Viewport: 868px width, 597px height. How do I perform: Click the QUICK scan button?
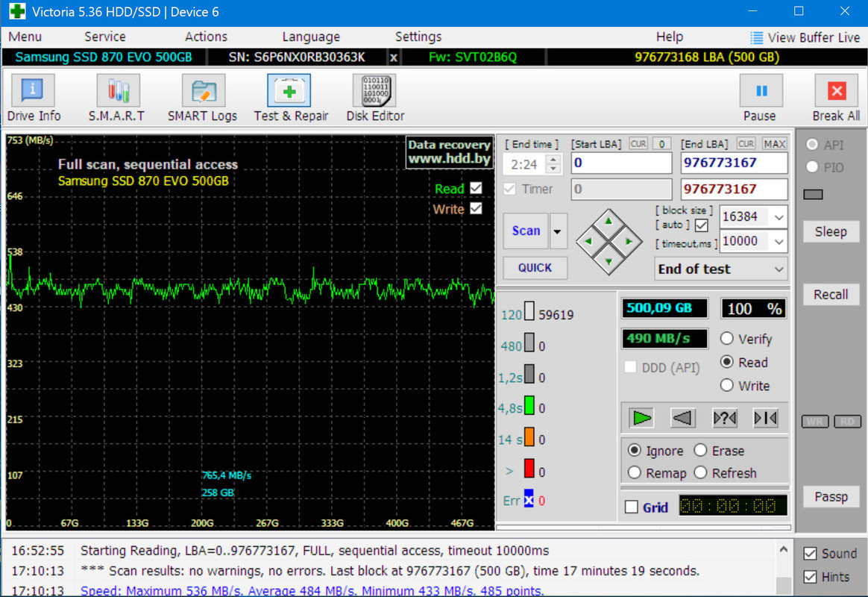pos(535,268)
